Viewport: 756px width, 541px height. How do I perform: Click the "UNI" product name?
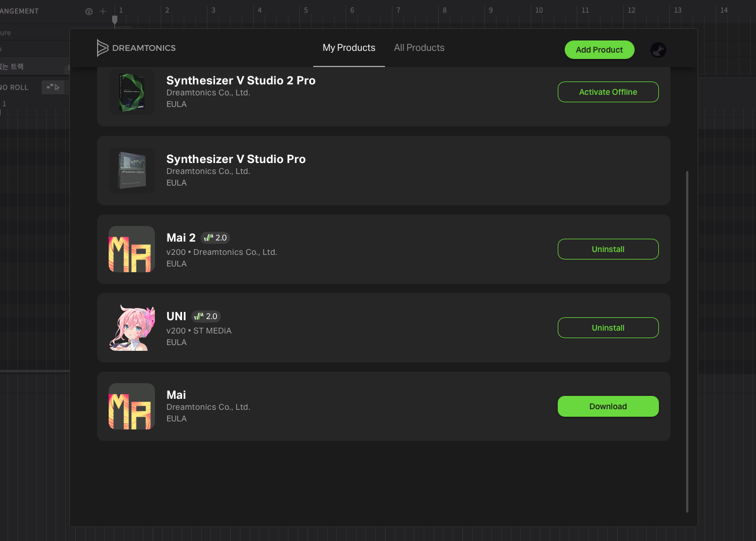pyautogui.click(x=176, y=316)
